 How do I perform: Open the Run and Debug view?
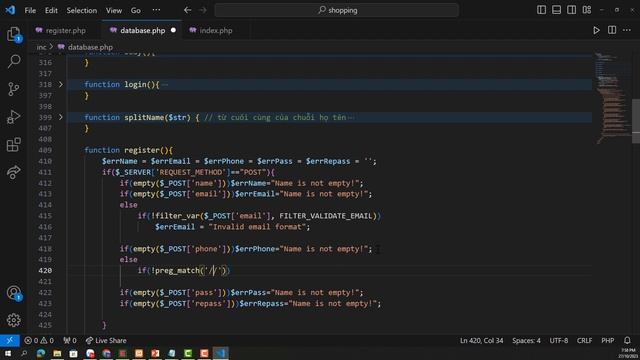[x=13, y=117]
